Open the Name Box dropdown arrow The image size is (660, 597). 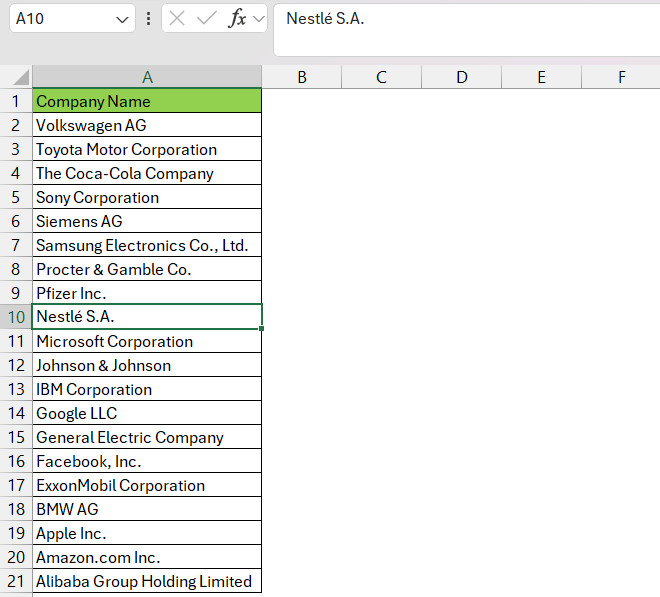click(122, 19)
